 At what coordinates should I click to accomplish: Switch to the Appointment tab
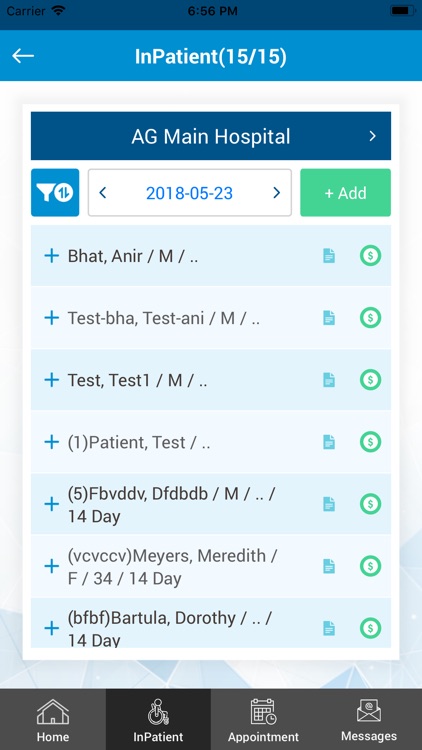click(263, 720)
